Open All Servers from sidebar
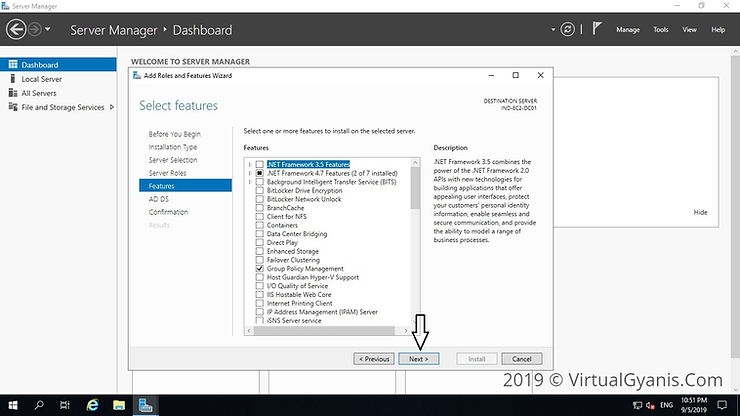The image size is (740, 416). pyautogui.click(x=38, y=93)
